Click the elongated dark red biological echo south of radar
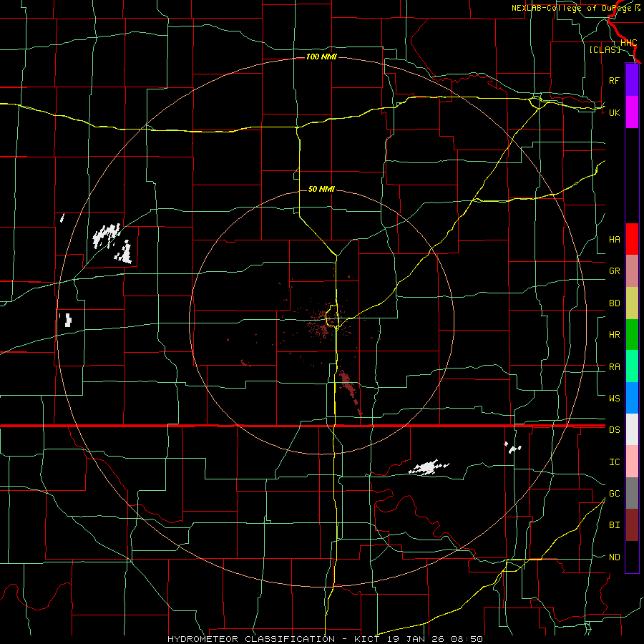The height and width of the screenshot is (644, 644). [350, 392]
